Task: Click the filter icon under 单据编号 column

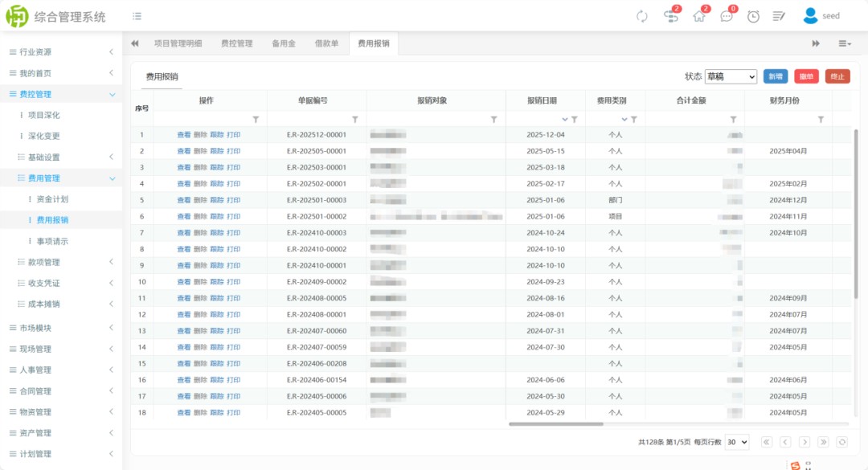Action: [354, 119]
